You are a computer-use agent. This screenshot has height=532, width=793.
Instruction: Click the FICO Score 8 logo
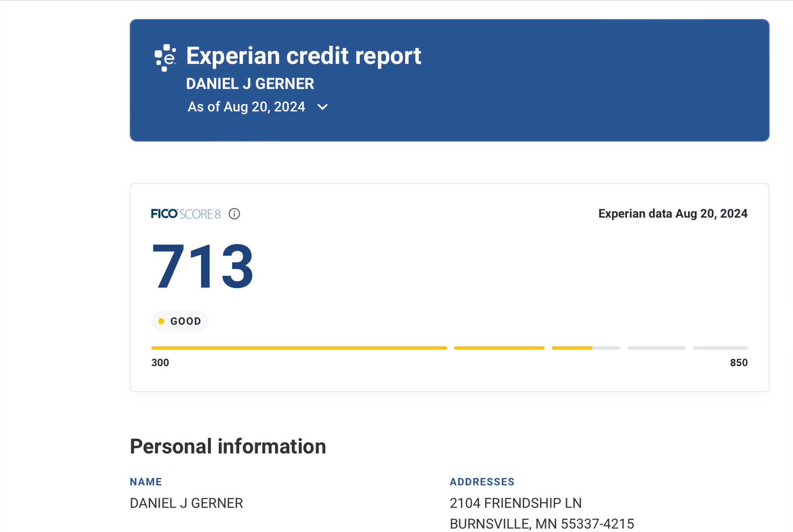pyautogui.click(x=186, y=214)
